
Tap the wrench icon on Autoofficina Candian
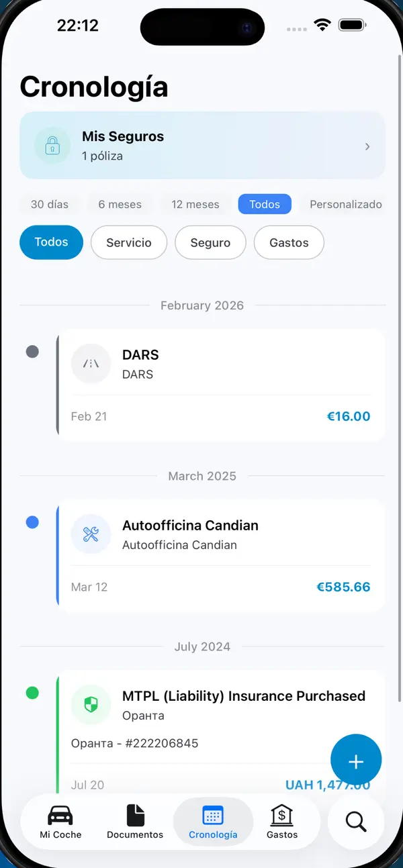[x=91, y=534]
